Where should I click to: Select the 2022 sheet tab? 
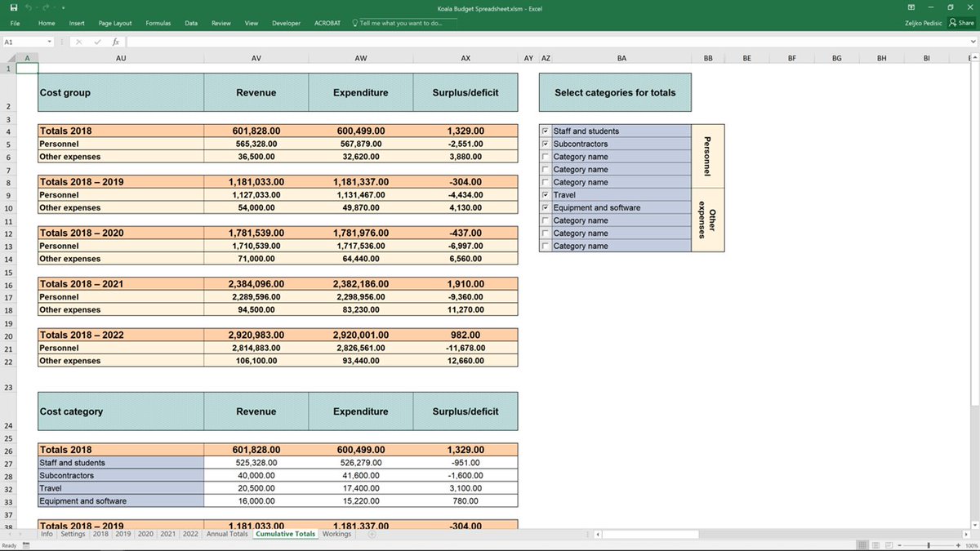[190, 534]
